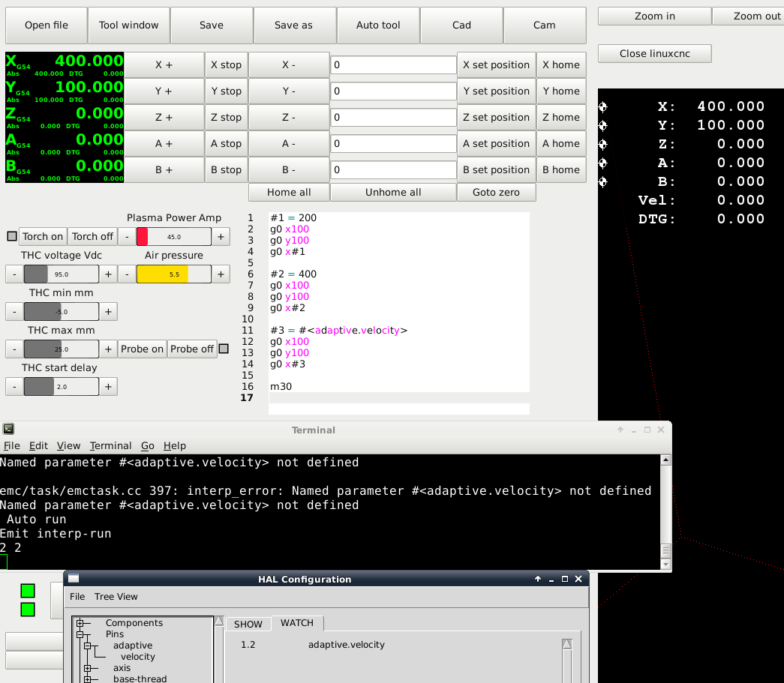The width and height of the screenshot is (784, 683).
Task: Click the Terminal roll-up arrow icon
Action: (620, 430)
